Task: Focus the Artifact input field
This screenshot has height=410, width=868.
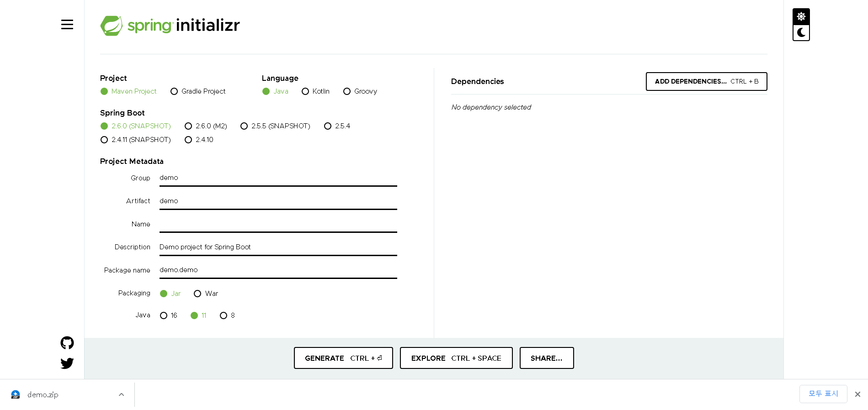Action: pos(278,201)
